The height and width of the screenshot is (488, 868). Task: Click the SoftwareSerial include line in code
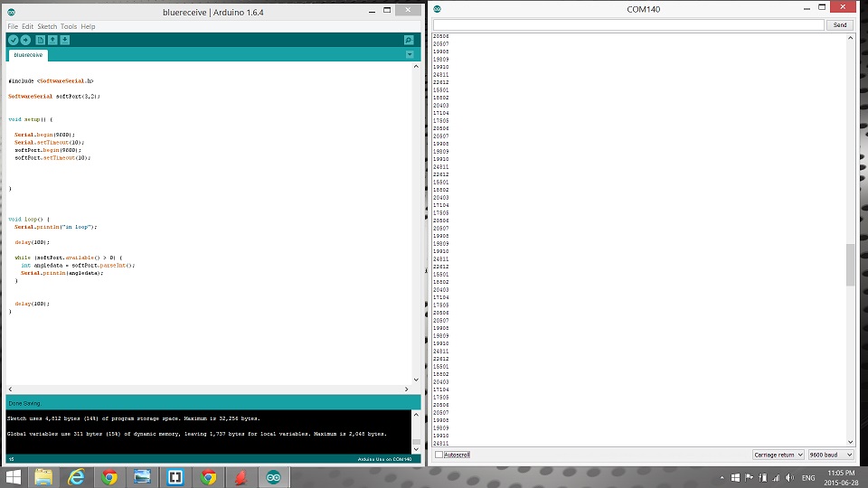pyautogui.click(x=51, y=80)
